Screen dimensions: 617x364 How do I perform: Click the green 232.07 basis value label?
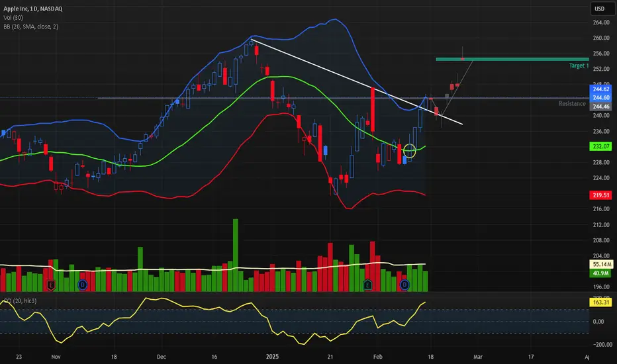point(601,146)
